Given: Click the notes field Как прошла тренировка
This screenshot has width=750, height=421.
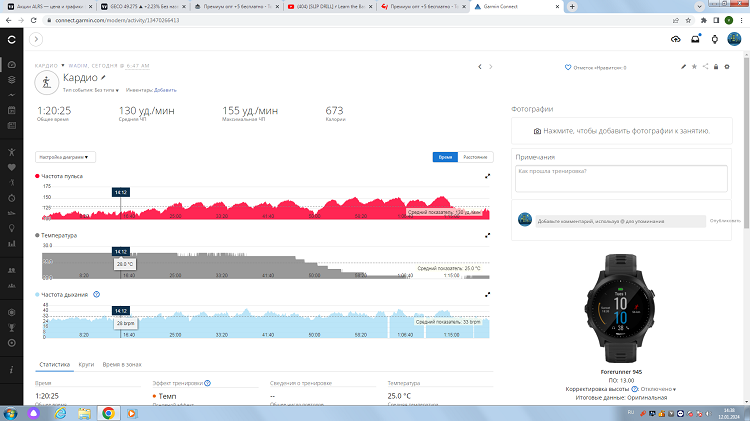Looking at the screenshot, I should click(620, 177).
